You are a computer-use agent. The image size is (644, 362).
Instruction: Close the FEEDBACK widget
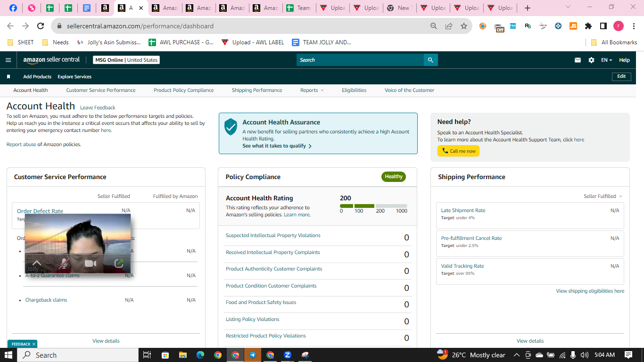tap(34, 344)
